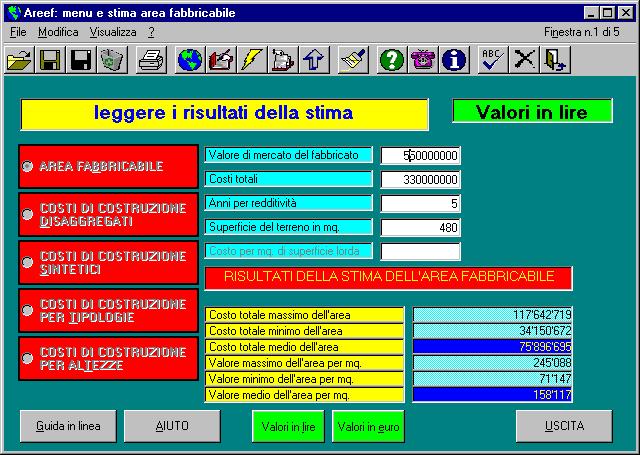Image resolution: width=640 pixels, height=455 pixels.
Task: Click the green question mark help icon
Action: coord(392,60)
